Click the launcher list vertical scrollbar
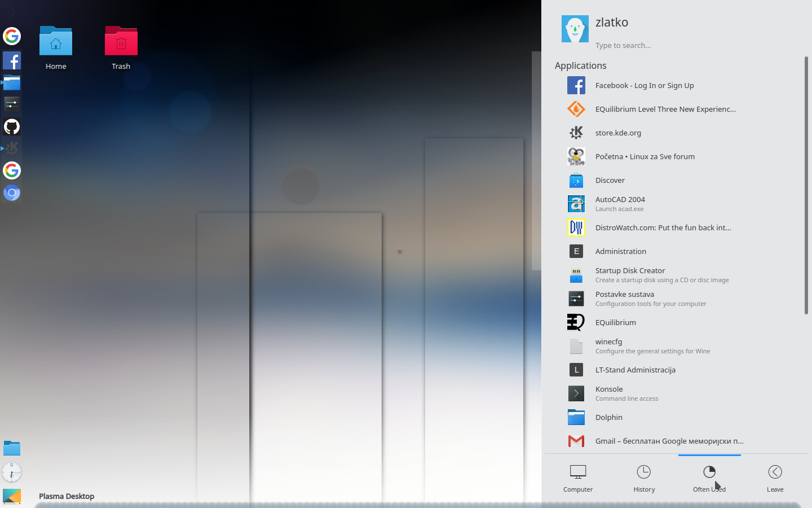Image resolution: width=812 pixels, height=508 pixels. pyautogui.click(x=806, y=185)
